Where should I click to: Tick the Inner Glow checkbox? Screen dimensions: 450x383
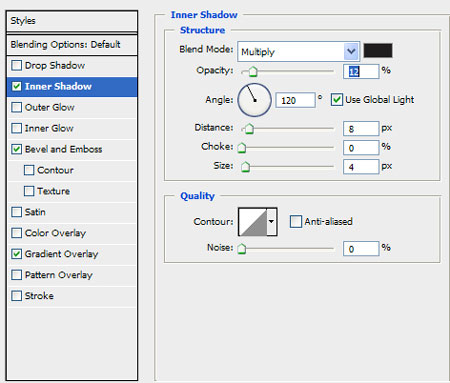coord(16,128)
